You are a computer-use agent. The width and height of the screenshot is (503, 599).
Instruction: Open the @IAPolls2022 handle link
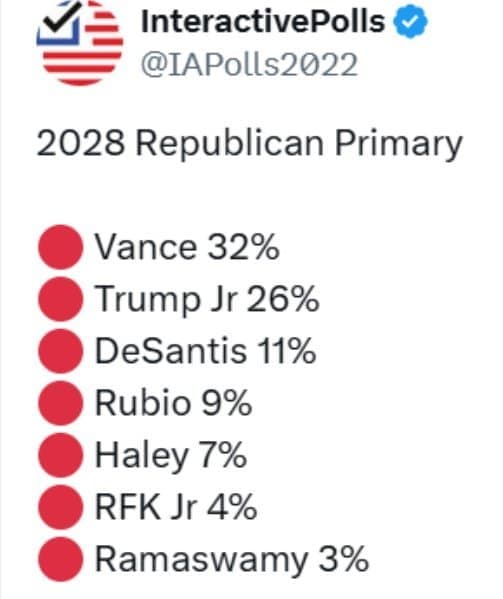click(x=249, y=65)
